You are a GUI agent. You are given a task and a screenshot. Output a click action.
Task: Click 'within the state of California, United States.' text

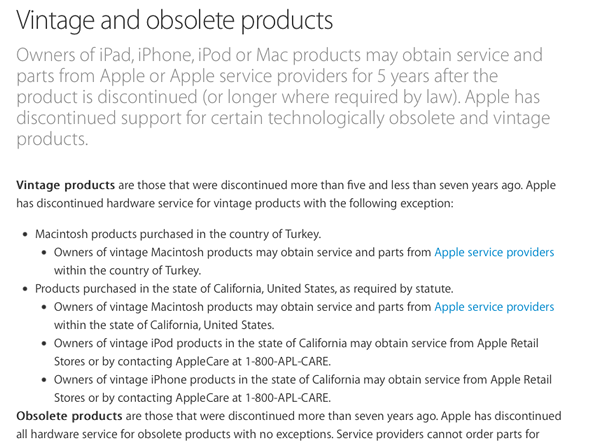(164, 325)
